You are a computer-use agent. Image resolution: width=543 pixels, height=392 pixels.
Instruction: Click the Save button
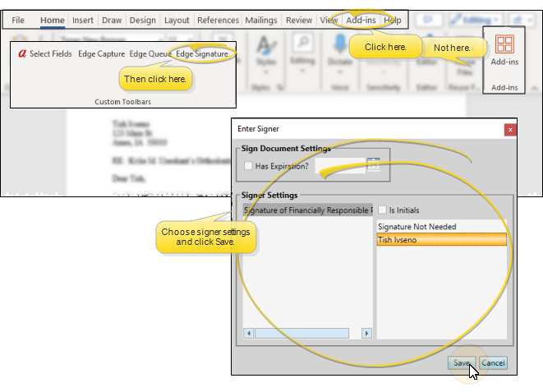[x=462, y=362]
